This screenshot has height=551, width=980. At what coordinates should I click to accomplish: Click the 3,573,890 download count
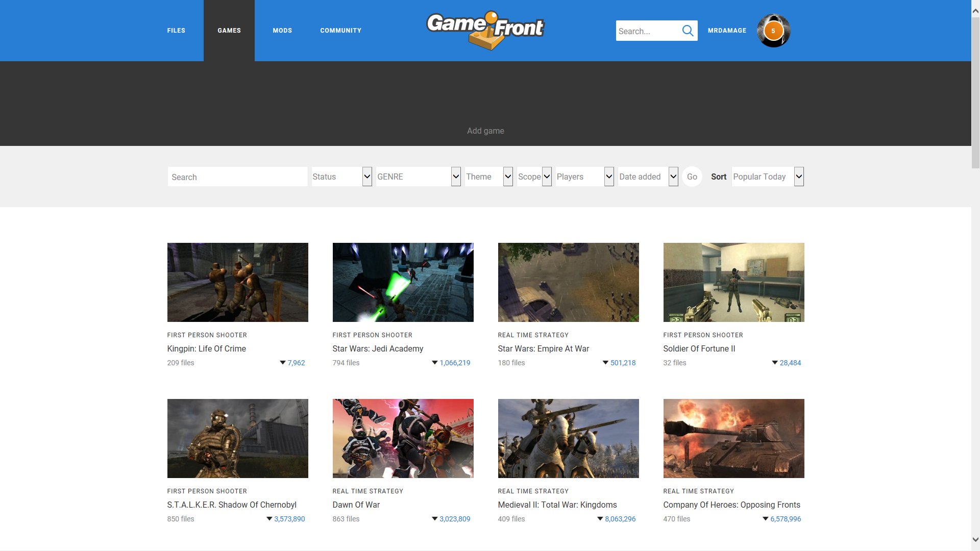coord(289,519)
